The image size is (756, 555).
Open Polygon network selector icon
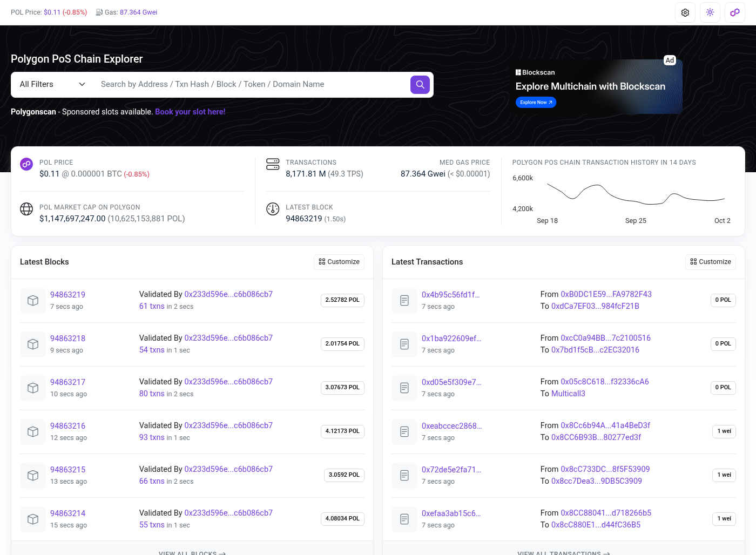pos(735,12)
